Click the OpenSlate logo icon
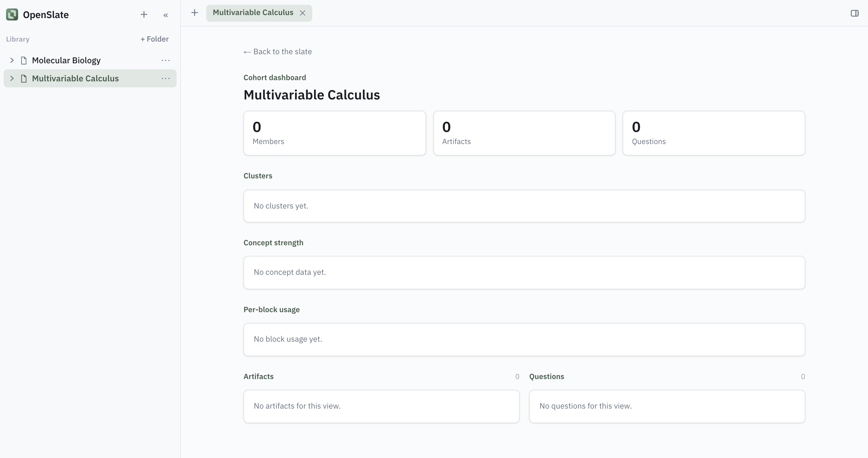Image resolution: width=868 pixels, height=458 pixels. click(12, 14)
